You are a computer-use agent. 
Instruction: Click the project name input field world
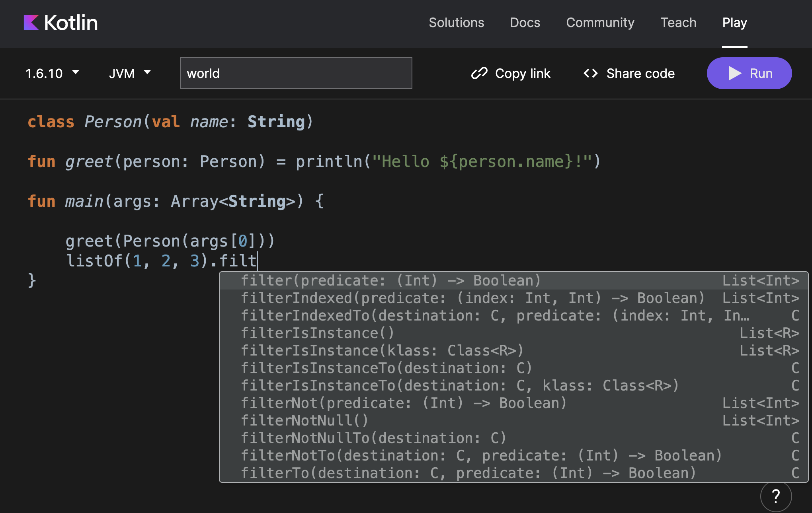(296, 73)
